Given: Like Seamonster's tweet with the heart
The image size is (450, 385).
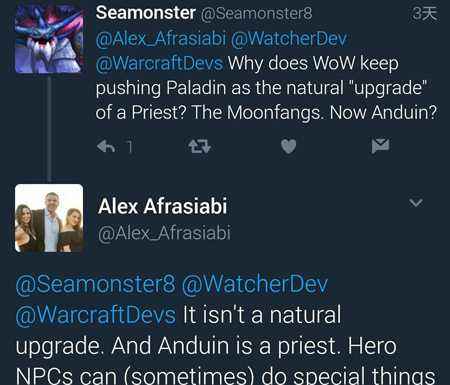Looking at the screenshot, I should click(288, 146).
